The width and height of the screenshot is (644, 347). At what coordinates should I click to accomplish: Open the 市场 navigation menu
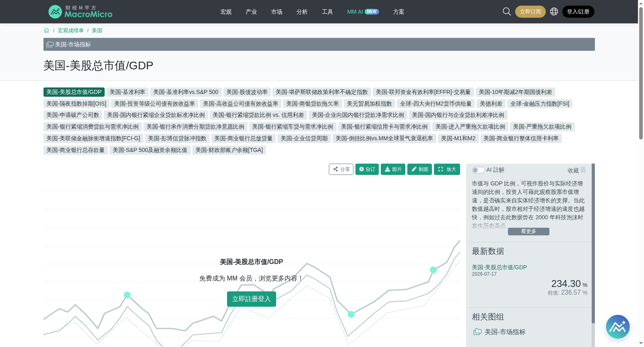pyautogui.click(x=277, y=12)
